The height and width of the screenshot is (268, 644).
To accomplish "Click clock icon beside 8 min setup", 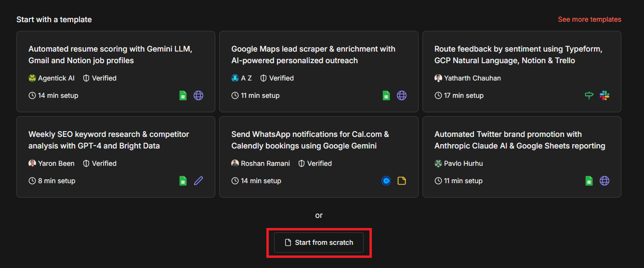I will [32, 181].
